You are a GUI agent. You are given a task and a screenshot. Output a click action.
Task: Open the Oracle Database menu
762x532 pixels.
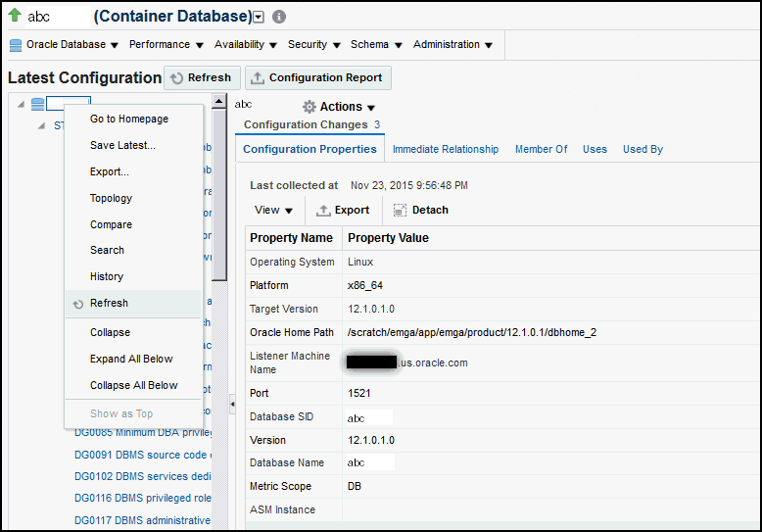pyautogui.click(x=71, y=45)
